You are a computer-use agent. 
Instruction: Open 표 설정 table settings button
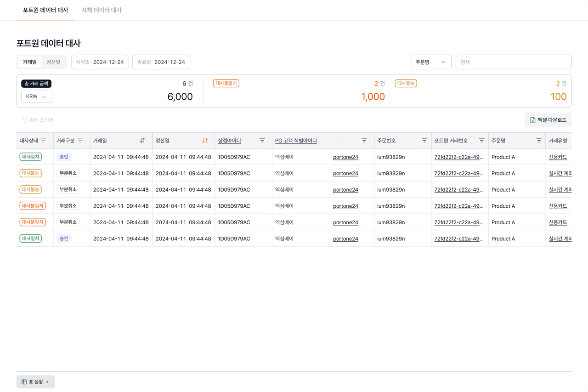click(35, 382)
